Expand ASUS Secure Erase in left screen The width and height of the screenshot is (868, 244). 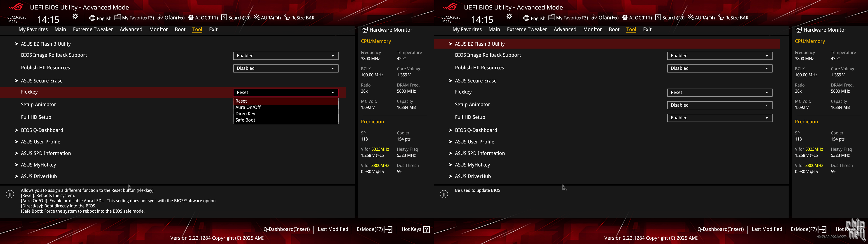coord(42,81)
